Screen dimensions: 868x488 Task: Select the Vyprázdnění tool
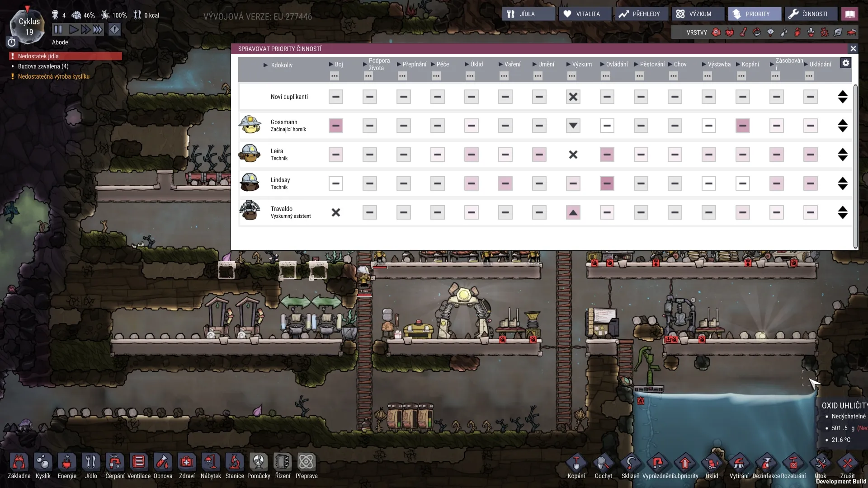tap(658, 466)
